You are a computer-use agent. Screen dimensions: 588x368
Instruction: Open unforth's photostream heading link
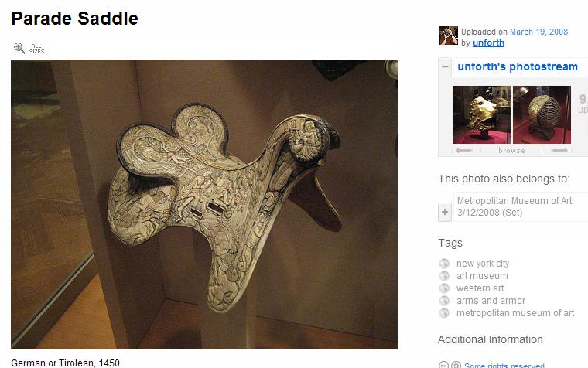point(518,66)
